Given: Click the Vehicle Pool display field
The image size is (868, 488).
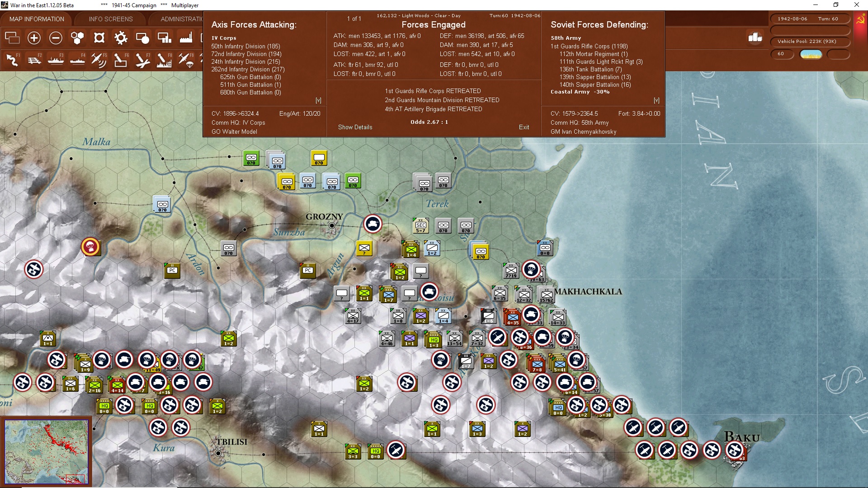Looking at the screenshot, I should pos(810,41).
